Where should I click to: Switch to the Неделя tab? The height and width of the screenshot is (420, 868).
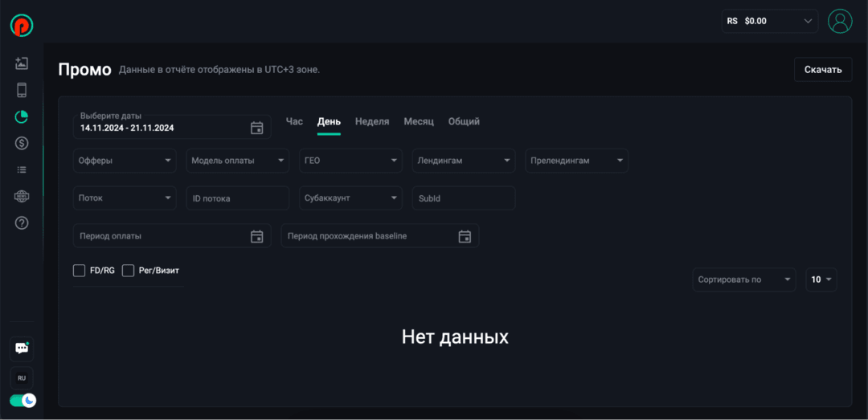pos(372,121)
